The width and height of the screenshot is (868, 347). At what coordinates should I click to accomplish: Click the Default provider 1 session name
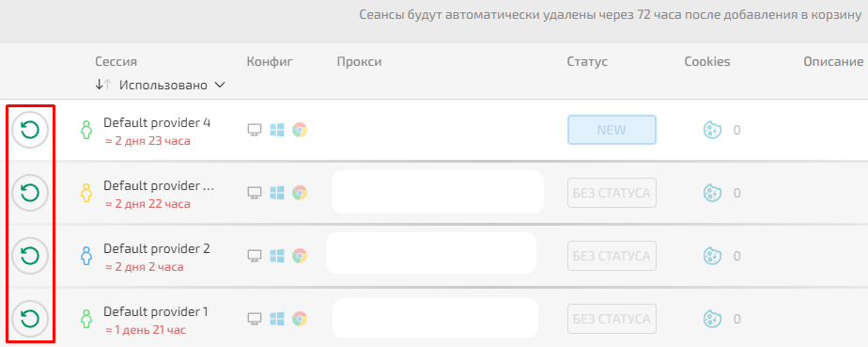point(156,311)
